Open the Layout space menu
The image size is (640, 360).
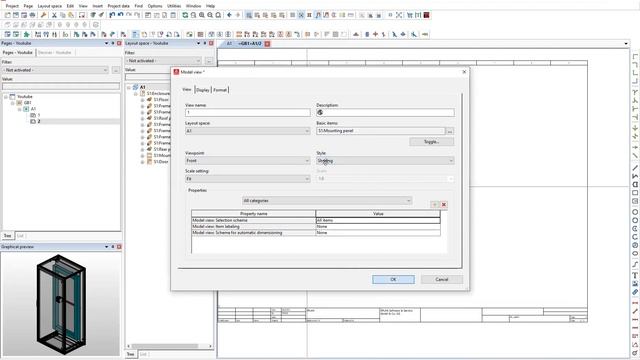[49, 6]
